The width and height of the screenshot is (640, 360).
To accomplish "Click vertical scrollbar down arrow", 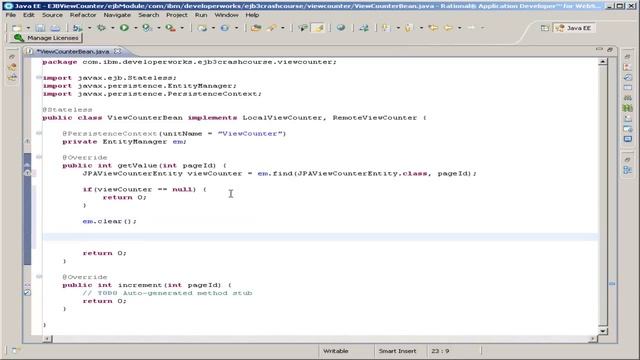I will [603, 331].
